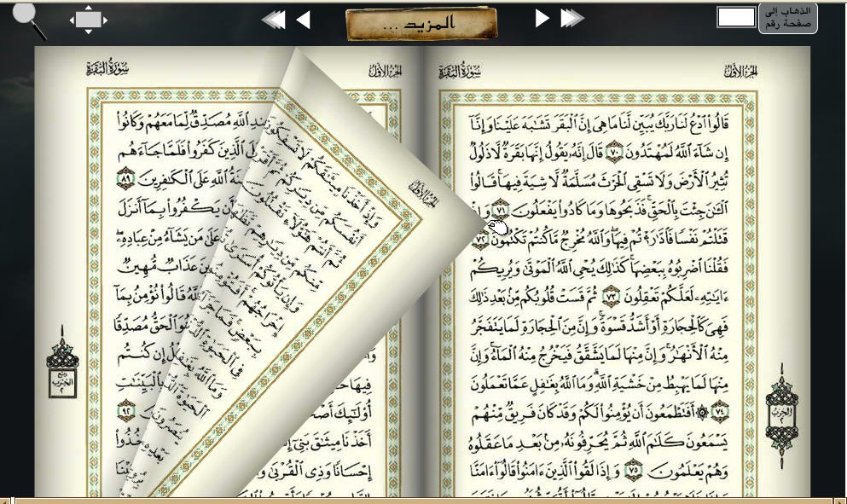
Task: Click verse marker 73 on right page
Action: [611, 297]
